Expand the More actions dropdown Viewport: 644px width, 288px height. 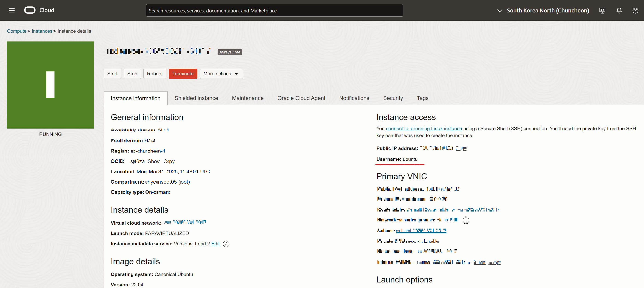pyautogui.click(x=221, y=74)
